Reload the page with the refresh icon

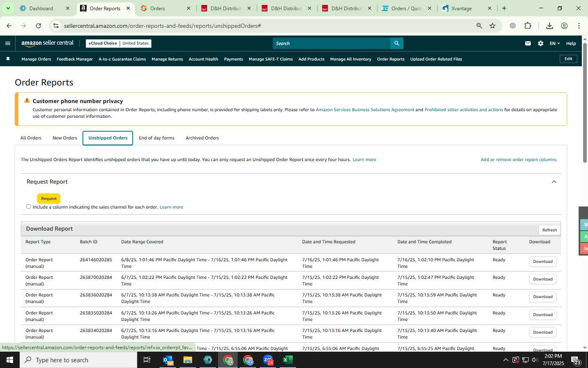38,26
